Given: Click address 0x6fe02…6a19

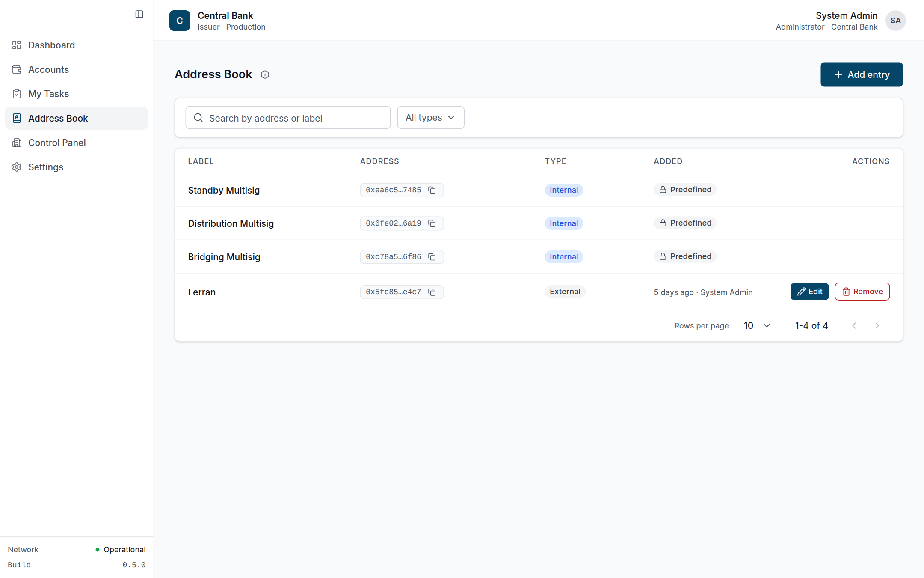Looking at the screenshot, I should tap(393, 223).
